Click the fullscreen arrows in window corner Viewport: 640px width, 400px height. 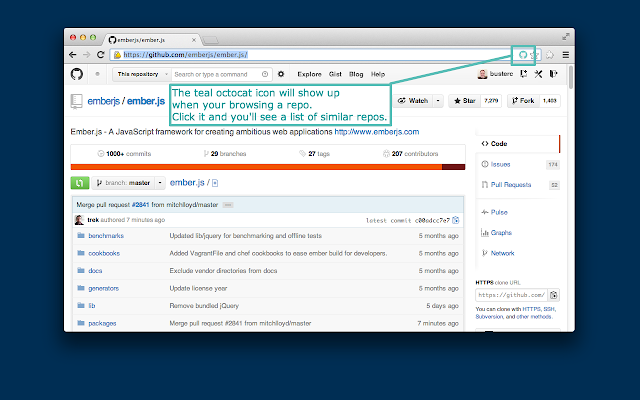tap(566, 37)
